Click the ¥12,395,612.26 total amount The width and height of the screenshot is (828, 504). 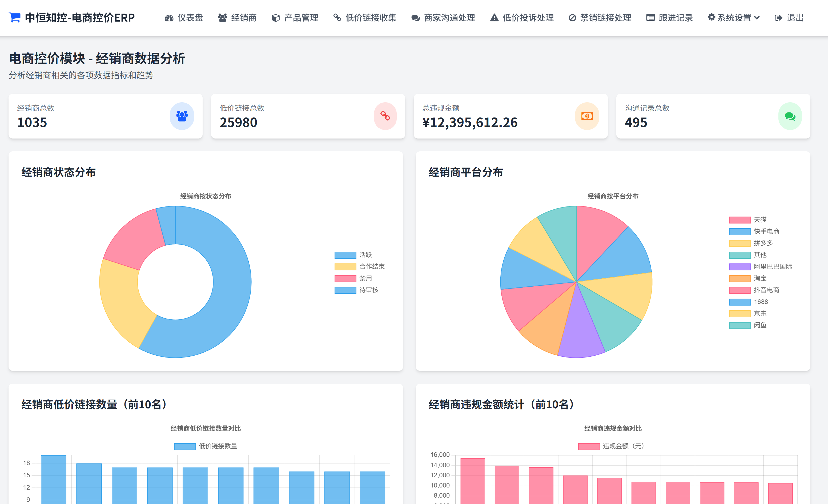click(470, 123)
